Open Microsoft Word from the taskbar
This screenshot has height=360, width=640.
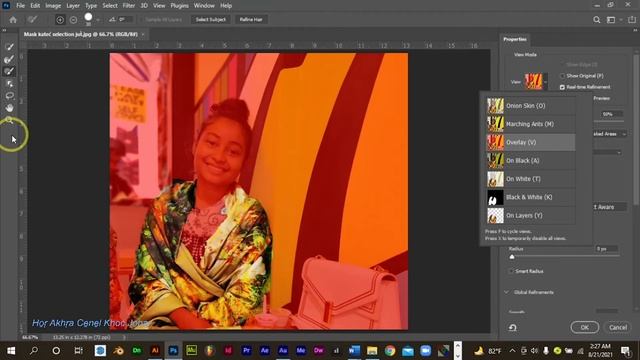pos(354,350)
